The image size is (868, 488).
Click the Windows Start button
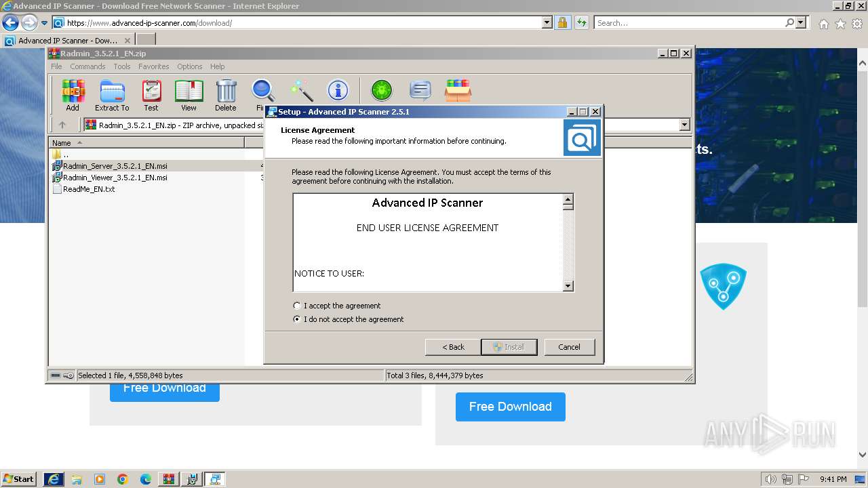18,479
